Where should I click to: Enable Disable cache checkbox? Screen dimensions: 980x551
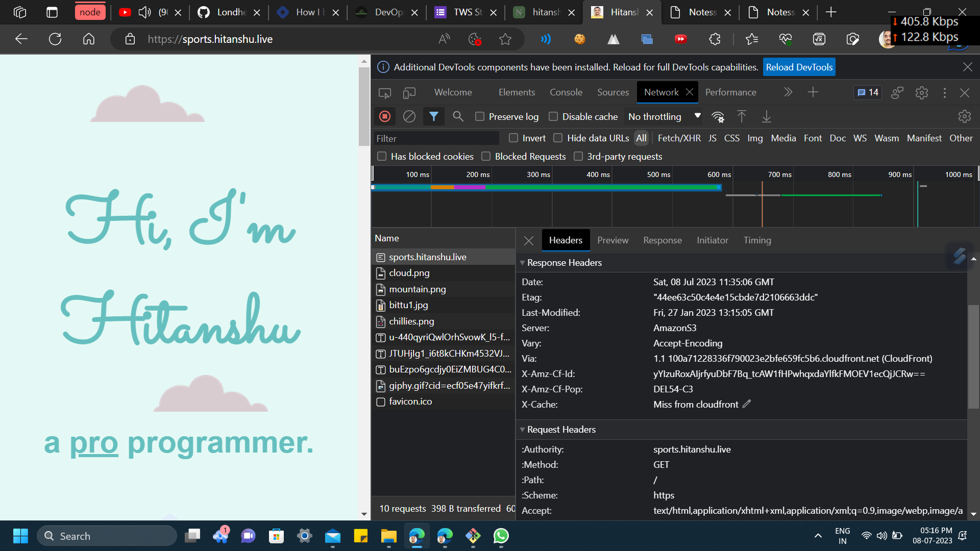[x=553, y=117]
